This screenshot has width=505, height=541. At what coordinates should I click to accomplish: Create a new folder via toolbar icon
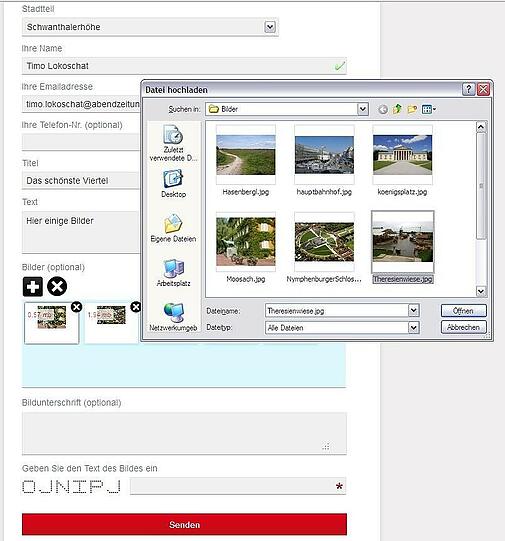tap(412, 109)
